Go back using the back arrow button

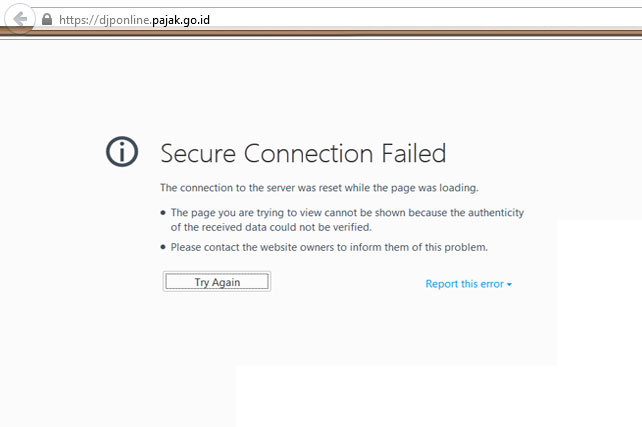[19, 19]
